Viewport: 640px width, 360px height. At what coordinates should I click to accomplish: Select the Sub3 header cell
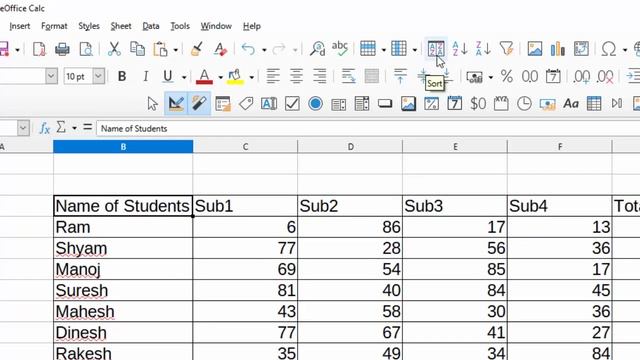455,206
